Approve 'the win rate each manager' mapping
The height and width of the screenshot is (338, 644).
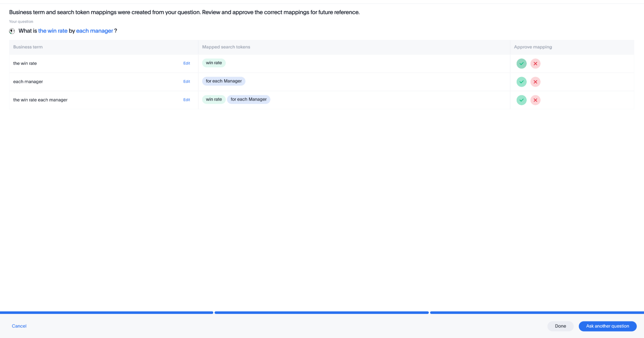point(521,100)
